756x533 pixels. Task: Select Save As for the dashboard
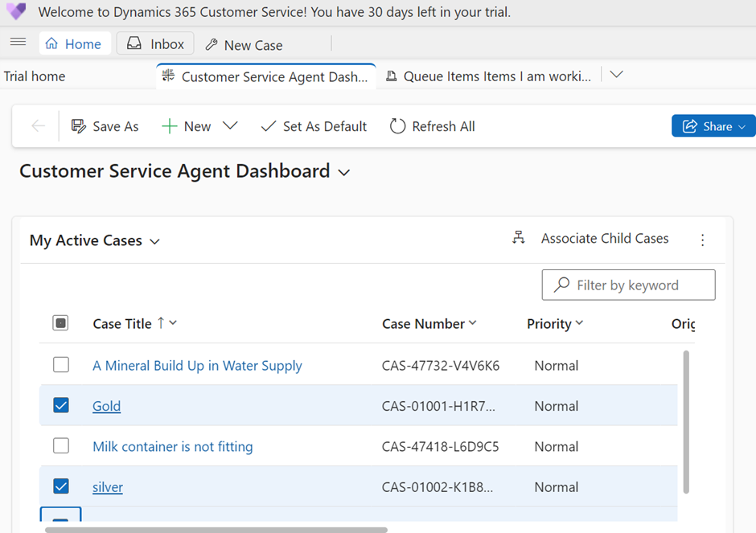pyautogui.click(x=105, y=126)
